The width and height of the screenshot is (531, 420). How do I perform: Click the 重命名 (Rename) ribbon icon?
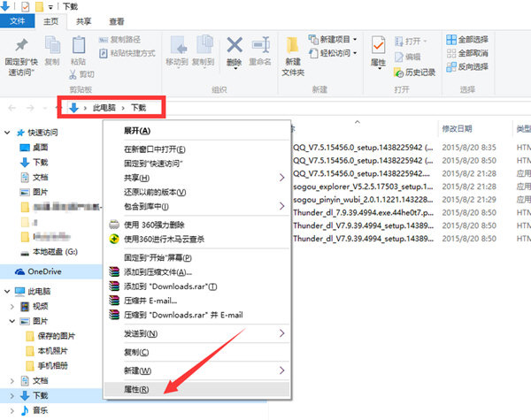[260, 50]
